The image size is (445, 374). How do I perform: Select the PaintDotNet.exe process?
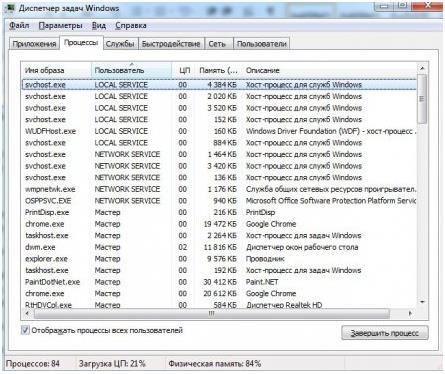click(219, 282)
